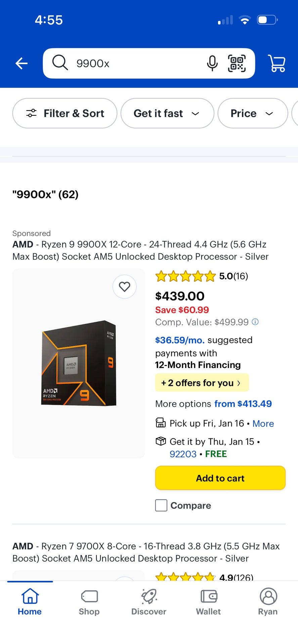Go back with the arrow in the header
The image size is (298, 644).
coord(21,63)
